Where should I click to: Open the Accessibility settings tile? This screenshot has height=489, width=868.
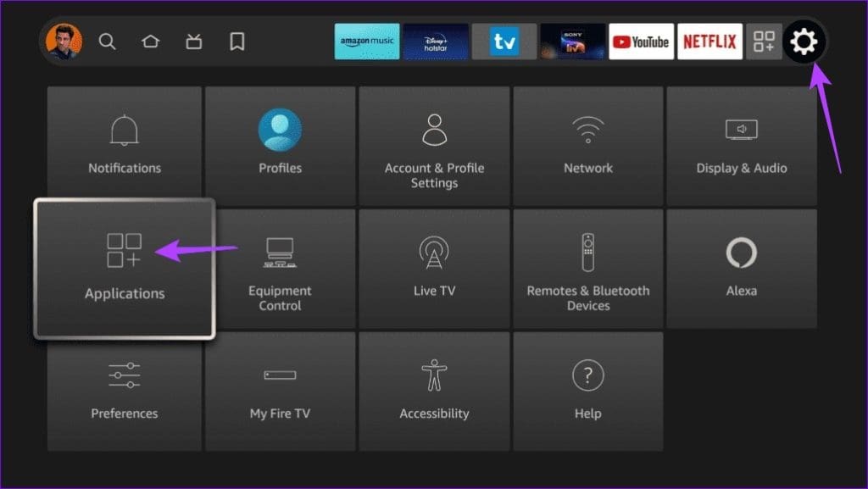(434, 391)
